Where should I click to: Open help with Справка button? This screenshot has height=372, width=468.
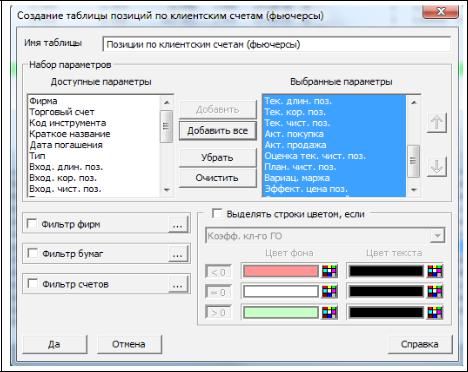click(x=420, y=344)
